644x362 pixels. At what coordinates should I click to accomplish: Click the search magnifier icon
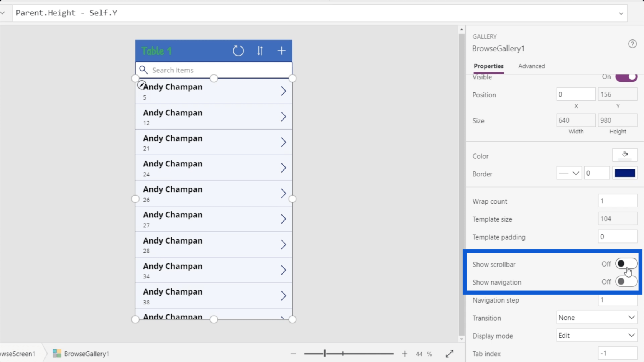tap(143, 69)
